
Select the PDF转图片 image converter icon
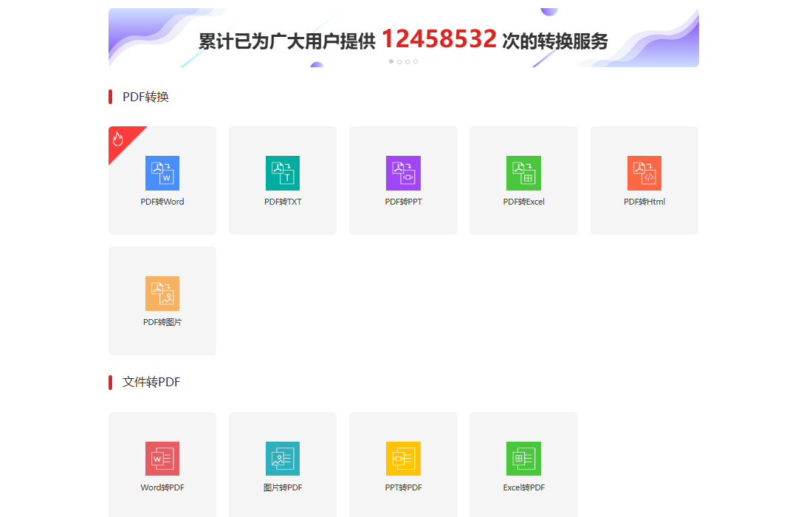(162, 293)
